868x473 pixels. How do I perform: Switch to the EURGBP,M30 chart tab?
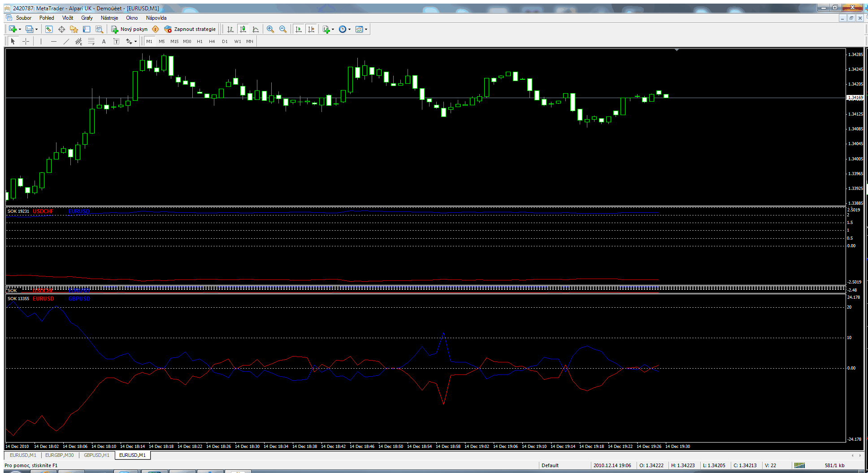click(59, 455)
